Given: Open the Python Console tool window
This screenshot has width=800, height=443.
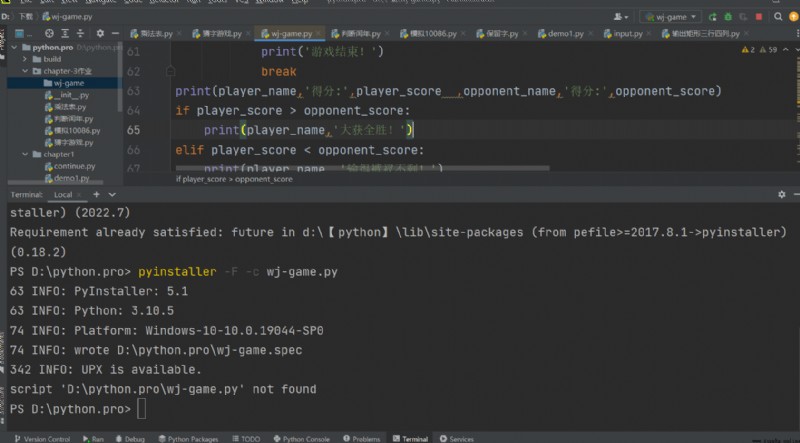Looking at the screenshot, I should [302, 439].
